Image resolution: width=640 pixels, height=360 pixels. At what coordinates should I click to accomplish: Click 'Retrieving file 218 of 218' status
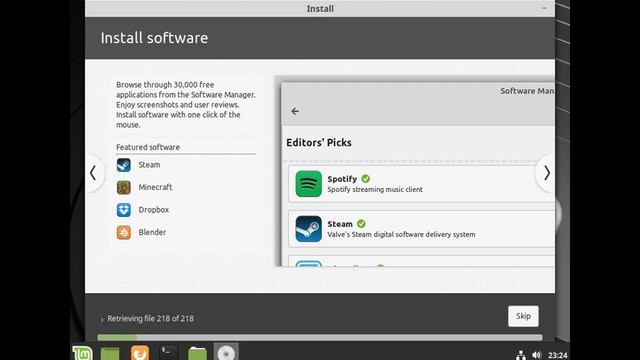pos(151,318)
